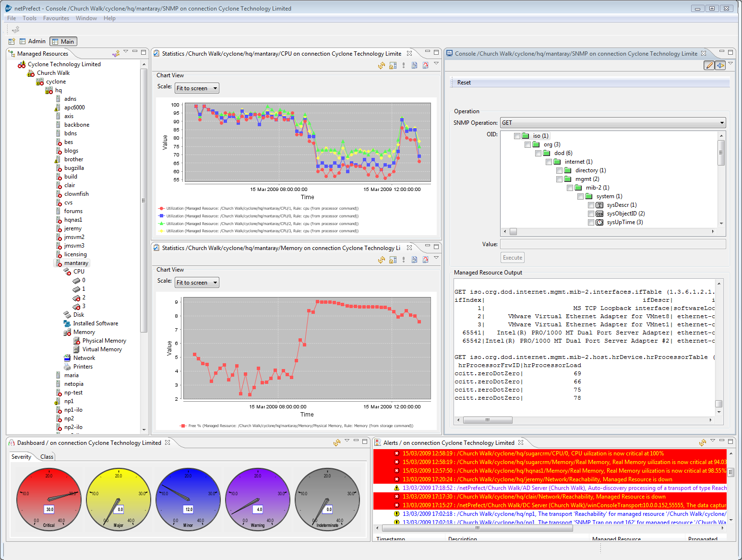This screenshot has height=560, width=742.
Task: Select the Severity tab in Dashboard
Action: coord(22,457)
